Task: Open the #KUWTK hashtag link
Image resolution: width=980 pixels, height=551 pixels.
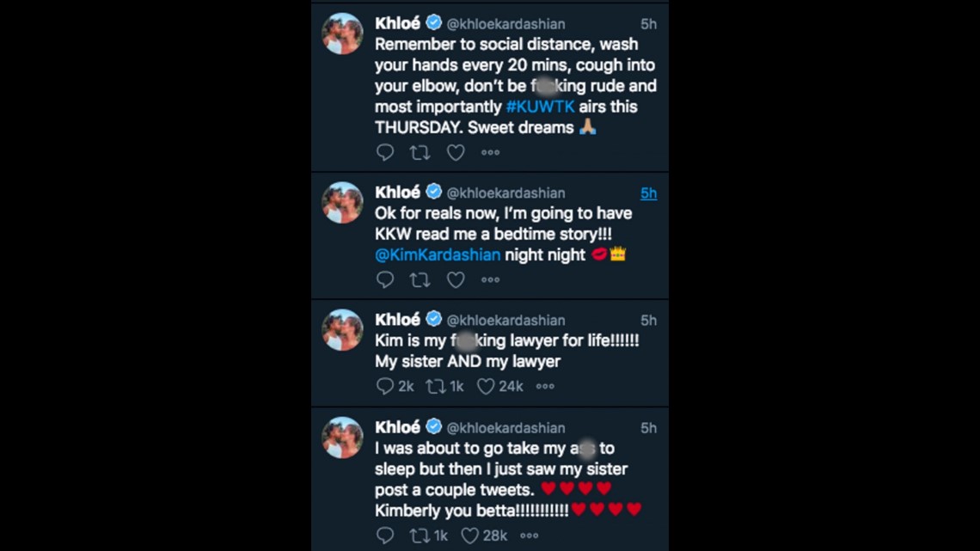Action: (540, 107)
